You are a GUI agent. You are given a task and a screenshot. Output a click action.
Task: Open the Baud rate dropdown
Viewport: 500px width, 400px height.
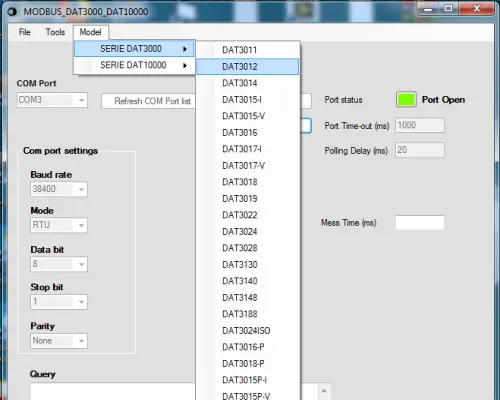[59, 189]
